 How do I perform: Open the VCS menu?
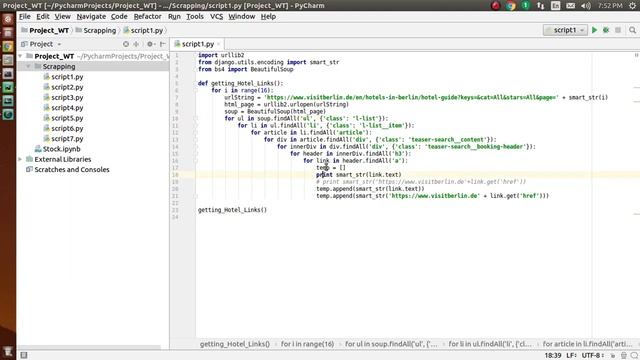click(x=216, y=16)
